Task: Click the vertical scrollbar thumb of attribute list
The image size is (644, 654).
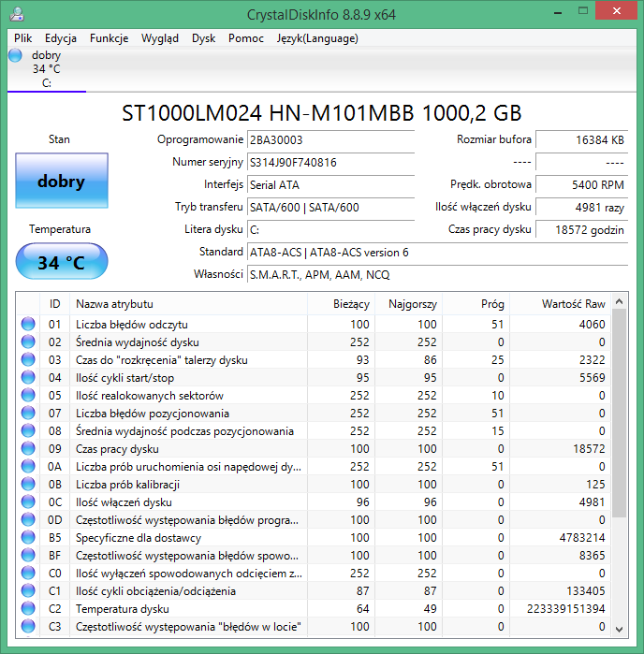Action: click(x=620, y=413)
